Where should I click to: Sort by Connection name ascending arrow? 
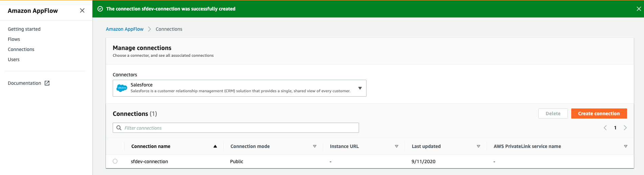pyautogui.click(x=215, y=146)
